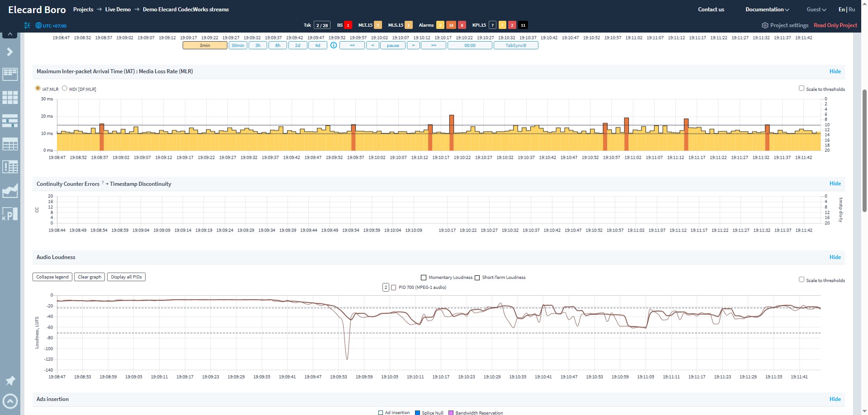The width and height of the screenshot is (868, 415).
Task: Expand the left sidebar arrow
Action: (9, 52)
